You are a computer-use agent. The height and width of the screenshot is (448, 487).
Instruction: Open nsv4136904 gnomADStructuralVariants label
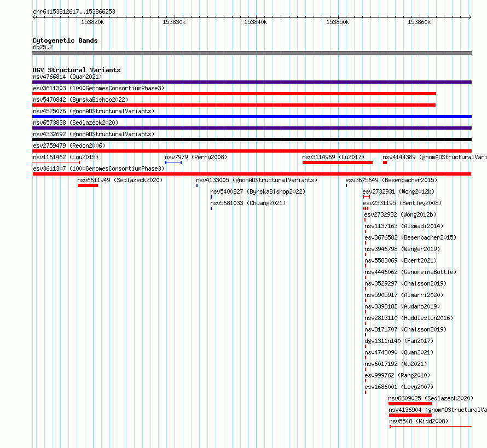438,410
